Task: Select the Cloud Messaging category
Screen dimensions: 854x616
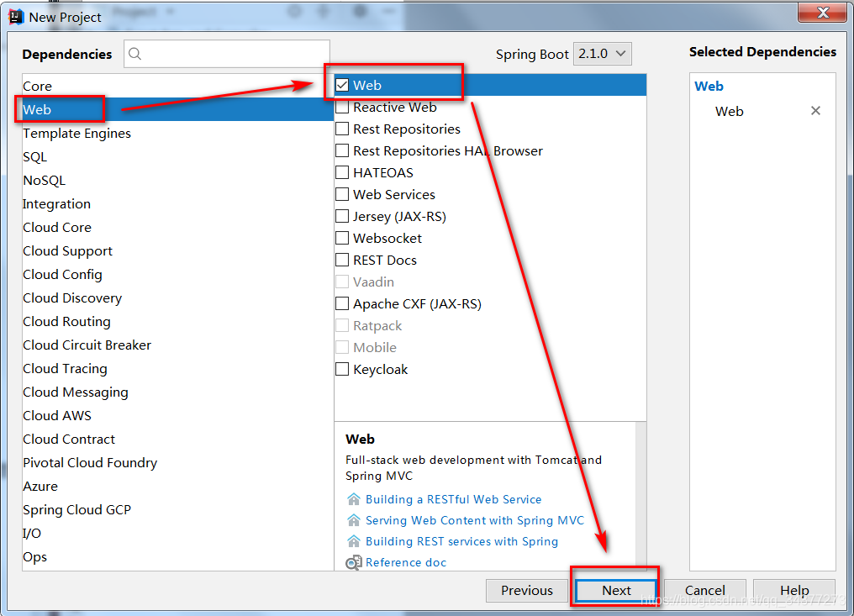Action: [x=177, y=392]
